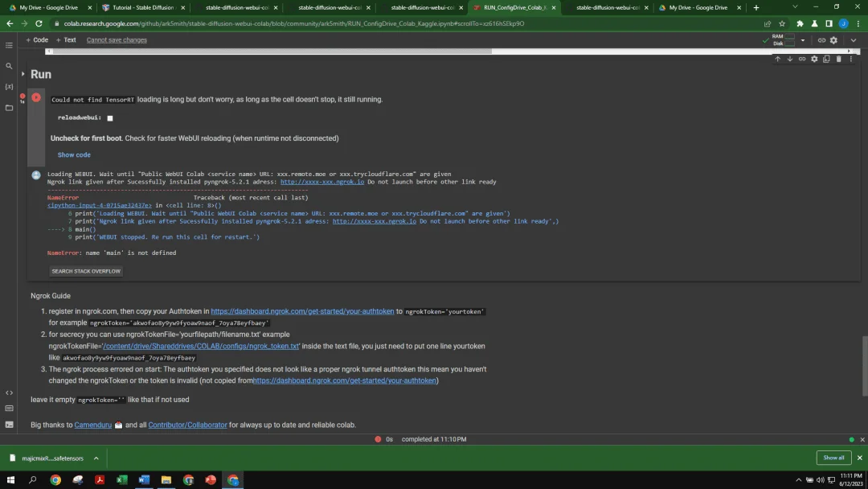This screenshot has height=489, width=868.
Task: Open Chrome extensions puzzle icon
Action: click(800, 24)
